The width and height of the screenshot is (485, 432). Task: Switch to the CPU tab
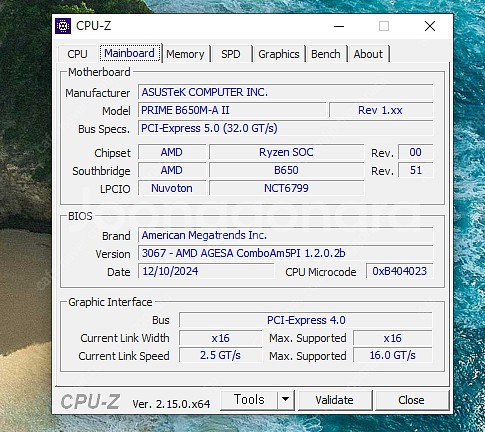78,54
